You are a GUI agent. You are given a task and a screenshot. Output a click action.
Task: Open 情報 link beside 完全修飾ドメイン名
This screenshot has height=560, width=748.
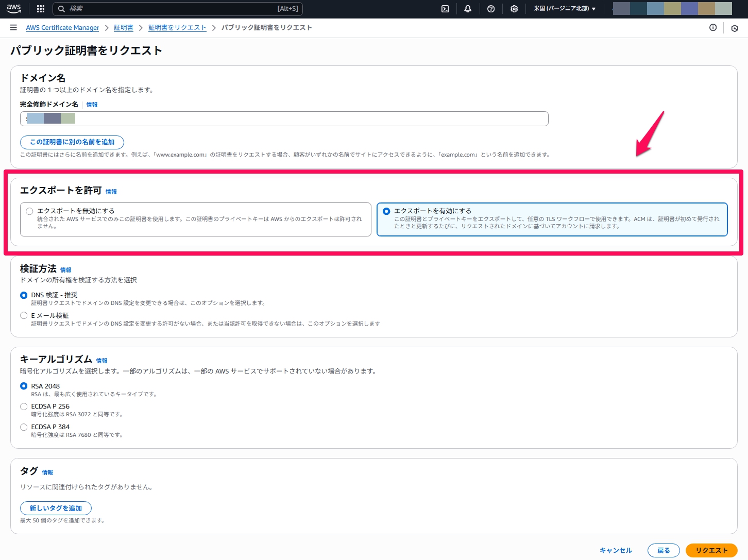point(92,105)
